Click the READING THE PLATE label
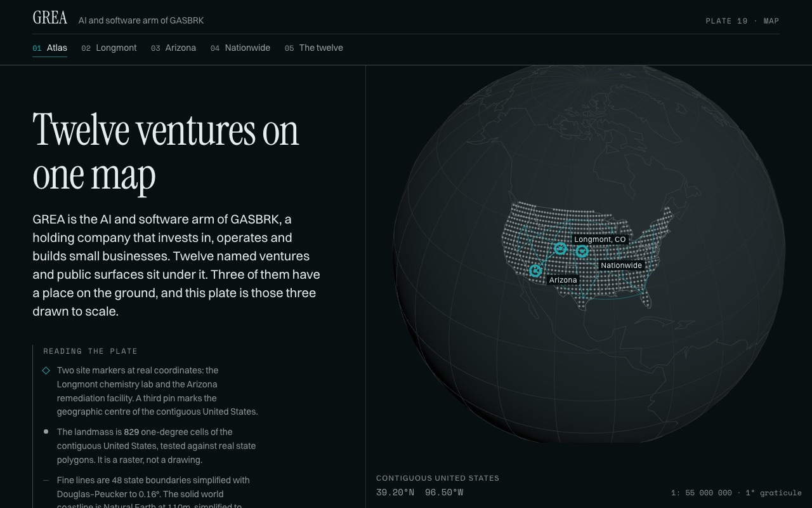This screenshot has width=812, height=508. 91,351
